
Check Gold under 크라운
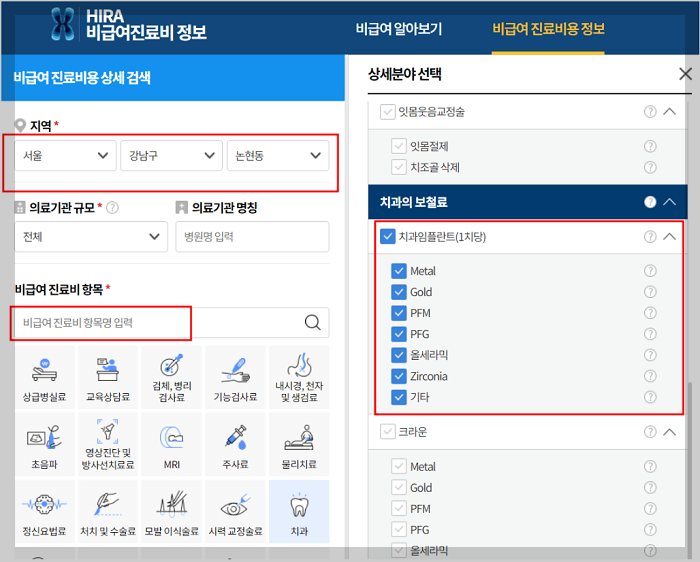[399, 487]
